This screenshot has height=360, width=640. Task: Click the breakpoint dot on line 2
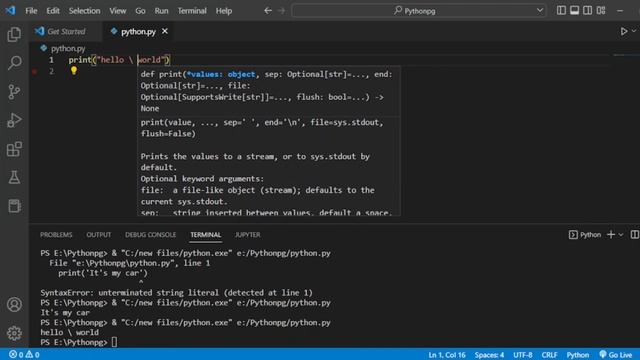(35, 71)
